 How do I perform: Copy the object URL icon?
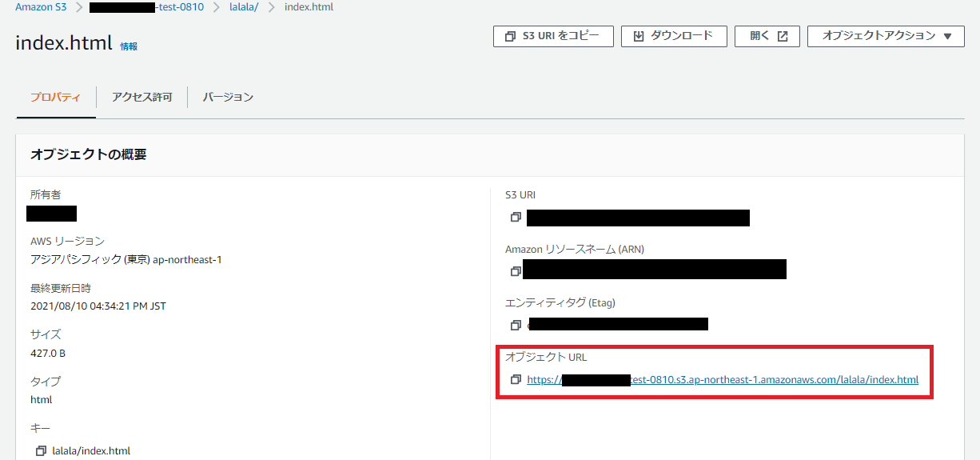tap(516, 379)
